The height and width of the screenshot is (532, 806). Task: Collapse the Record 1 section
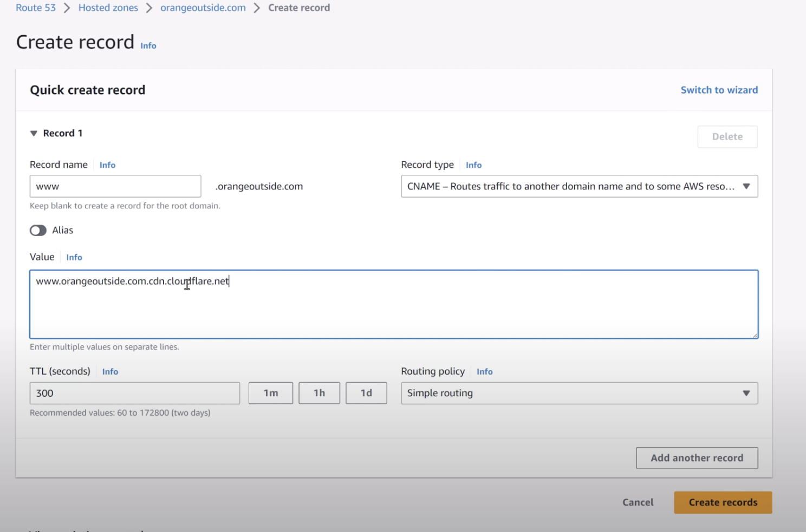[x=34, y=133]
